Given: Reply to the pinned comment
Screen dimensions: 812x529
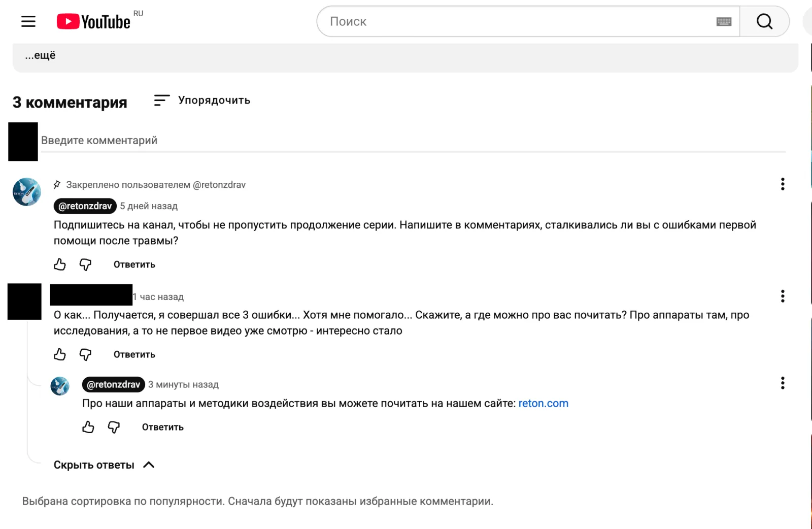Looking at the screenshot, I should 134,264.
